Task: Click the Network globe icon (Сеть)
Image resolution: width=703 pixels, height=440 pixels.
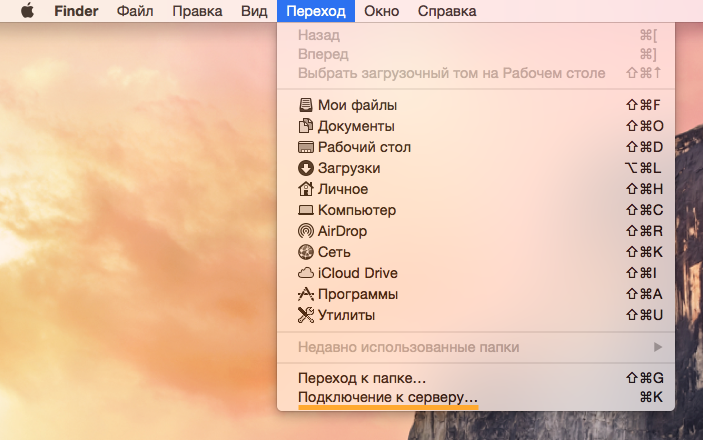Action: (x=306, y=252)
